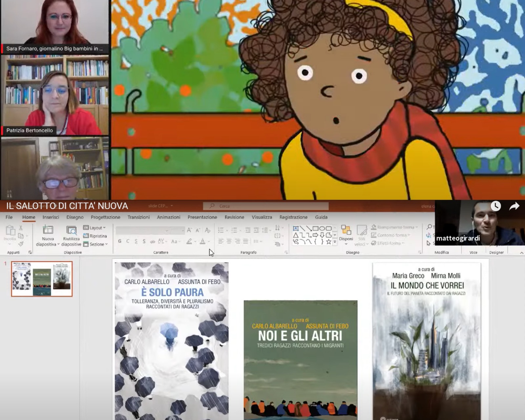
Task: Select slide 1 thumbnail in panel
Action: (x=42, y=279)
